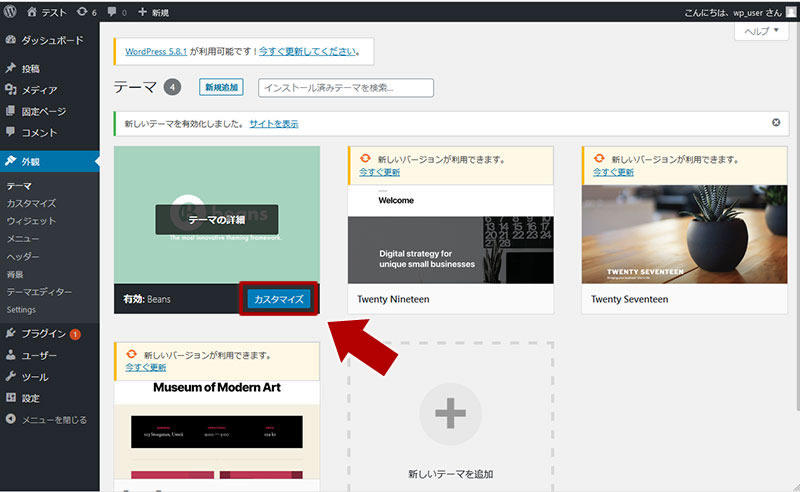The image size is (800, 492).
Task: Click the WordPress 5.8.1 link
Action: coord(156,52)
